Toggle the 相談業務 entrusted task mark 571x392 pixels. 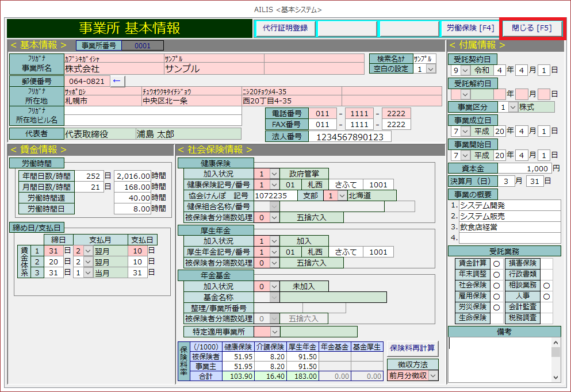point(546,285)
